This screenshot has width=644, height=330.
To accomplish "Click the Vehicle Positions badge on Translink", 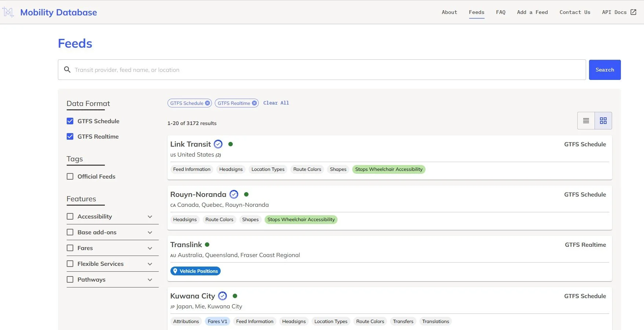I will point(195,271).
